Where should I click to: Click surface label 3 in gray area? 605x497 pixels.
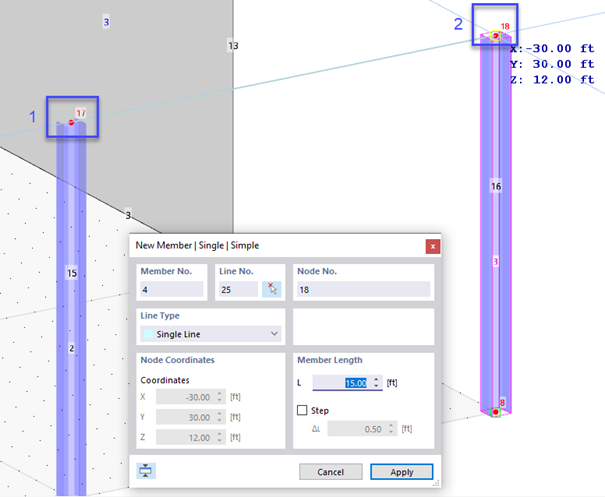106,22
